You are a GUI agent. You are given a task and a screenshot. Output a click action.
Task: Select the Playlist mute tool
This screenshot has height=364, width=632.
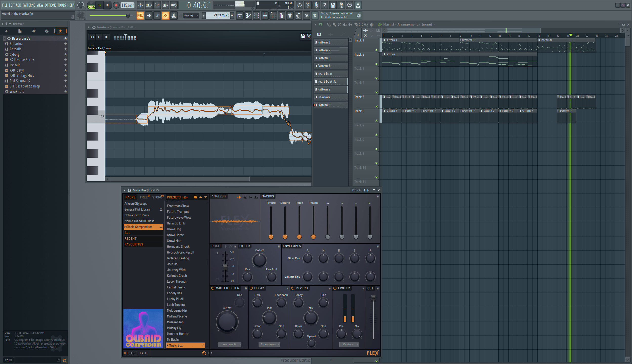[x=345, y=25]
